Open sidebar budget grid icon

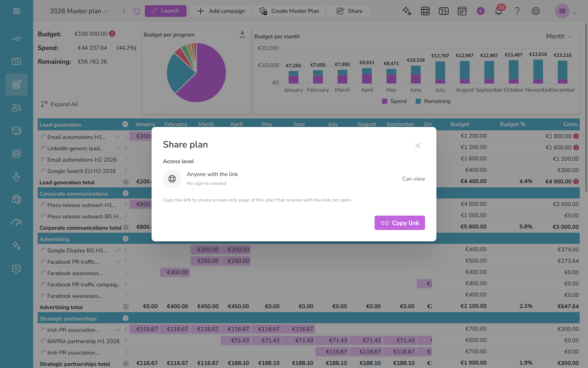click(x=17, y=85)
